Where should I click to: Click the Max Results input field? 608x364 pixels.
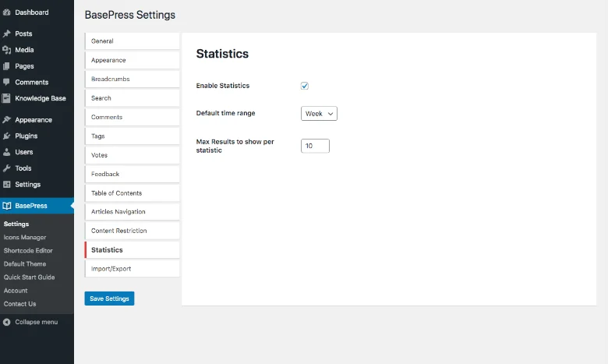click(x=315, y=146)
